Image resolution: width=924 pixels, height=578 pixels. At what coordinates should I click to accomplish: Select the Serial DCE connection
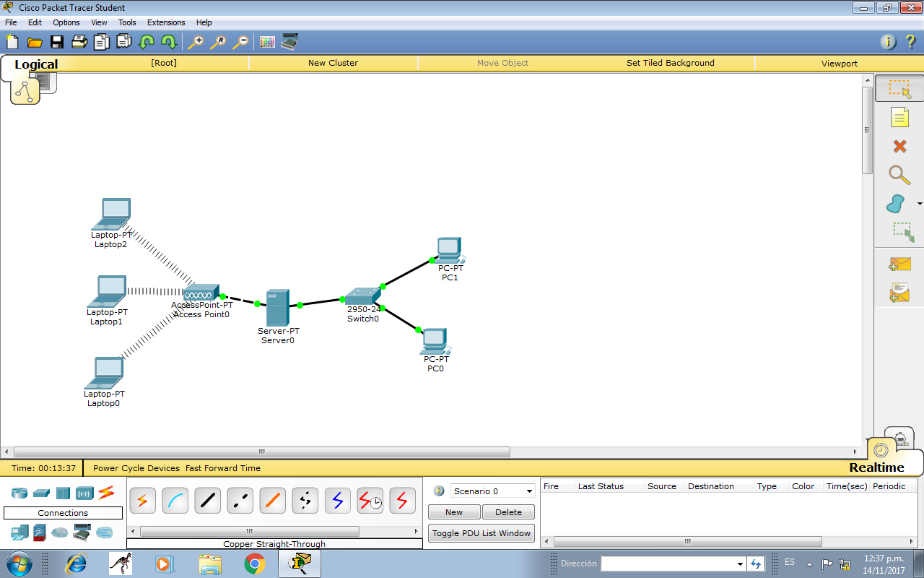(370, 500)
